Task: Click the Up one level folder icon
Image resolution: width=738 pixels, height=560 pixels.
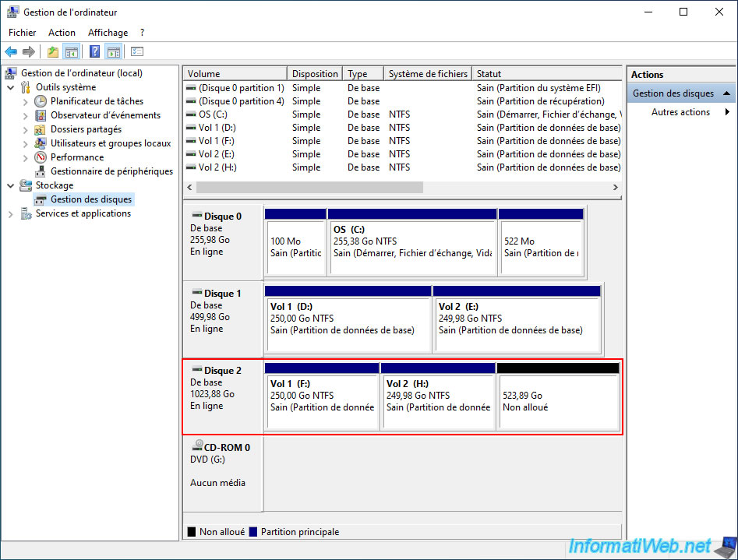Action: (x=52, y=52)
